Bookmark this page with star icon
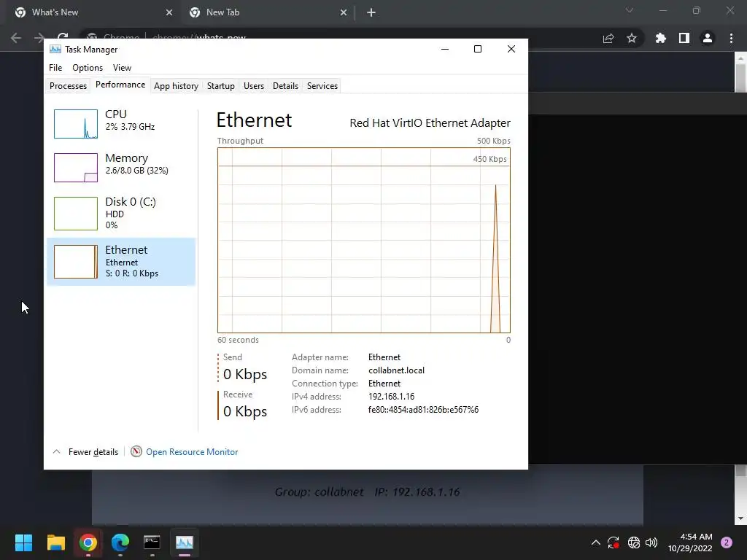This screenshot has width=747, height=560. [632, 38]
